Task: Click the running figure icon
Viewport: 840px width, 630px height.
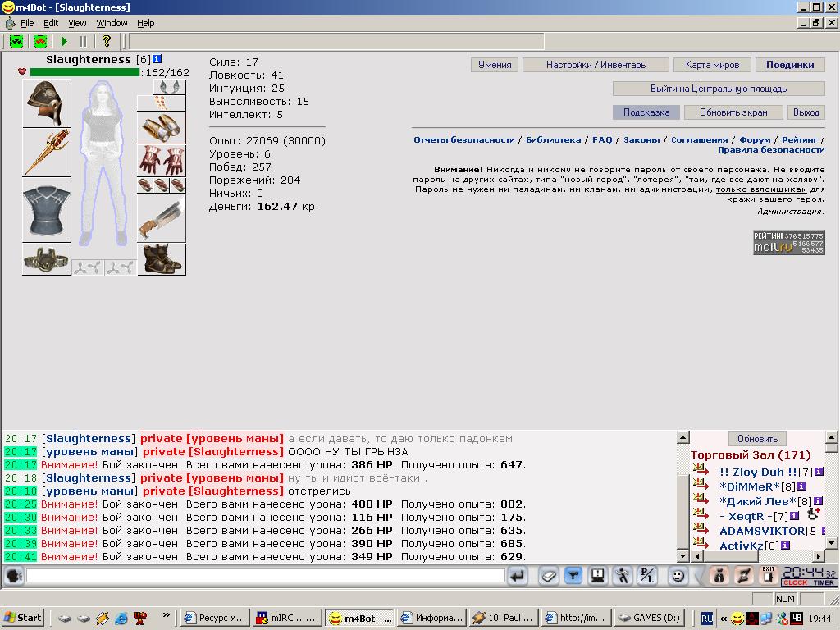Action: pos(622,576)
